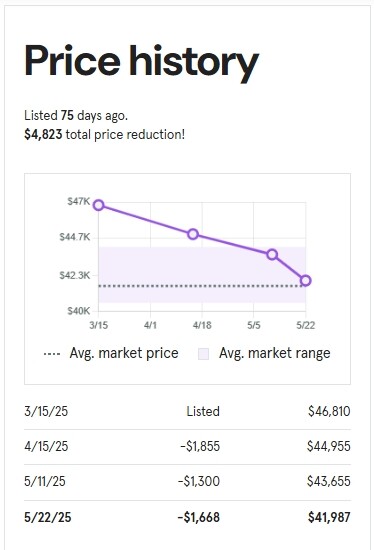Select the 3/15/25 Listed table row
This screenshot has height=550, width=374.
click(x=187, y=411)
